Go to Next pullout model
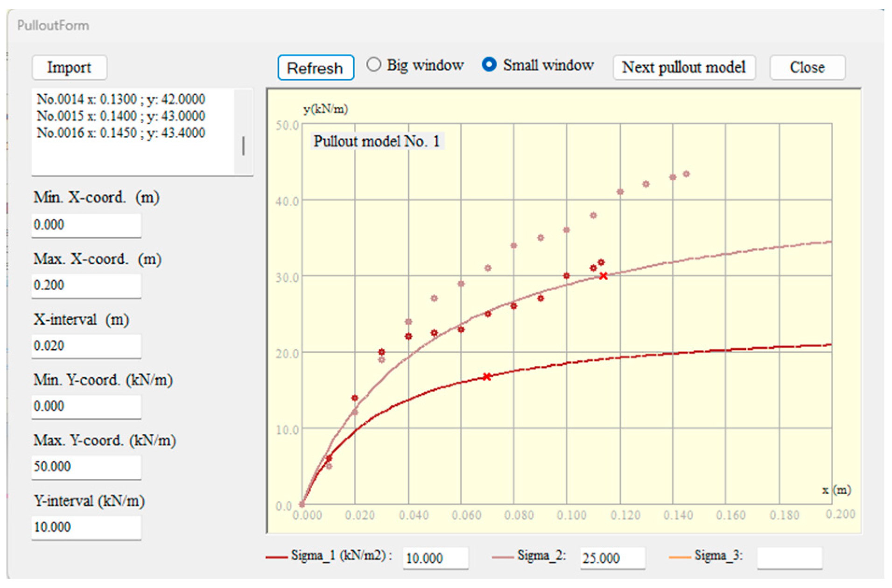Viewport: 892px width, 588px height. click(x=683, y=68)
